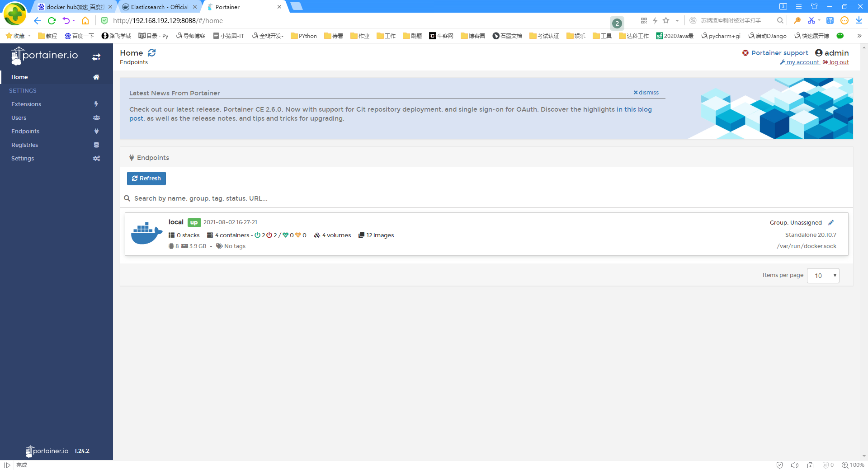The width and height of the screenshot is (868, 470).
Task: Click browser back arrow
Action: coord(38,21)
